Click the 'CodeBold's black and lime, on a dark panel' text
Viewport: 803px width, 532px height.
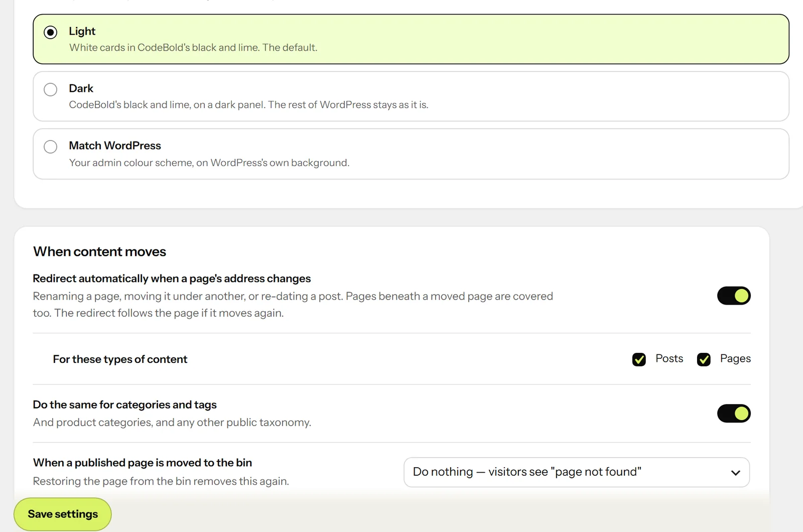point(248,105)
